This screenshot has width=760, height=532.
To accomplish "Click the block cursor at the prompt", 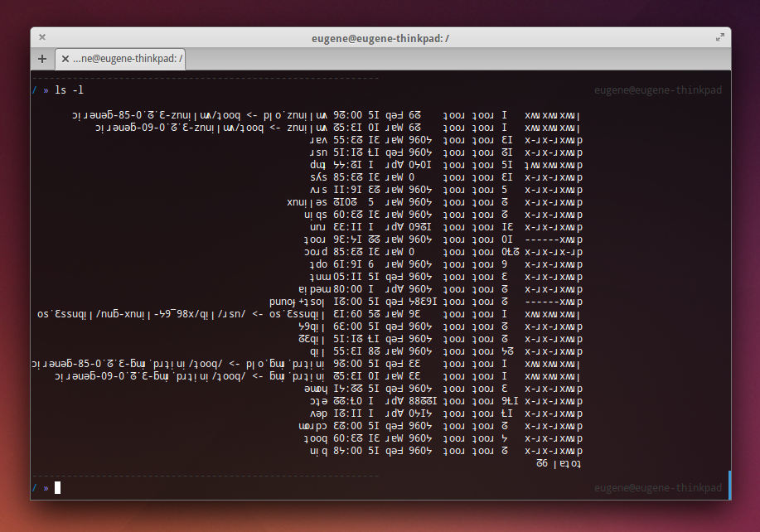I will [58, 487].
